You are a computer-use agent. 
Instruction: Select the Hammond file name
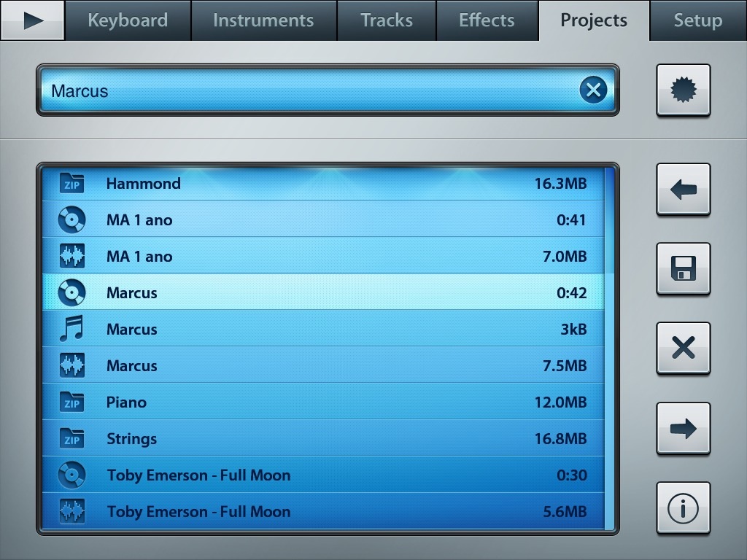[144, 183]
